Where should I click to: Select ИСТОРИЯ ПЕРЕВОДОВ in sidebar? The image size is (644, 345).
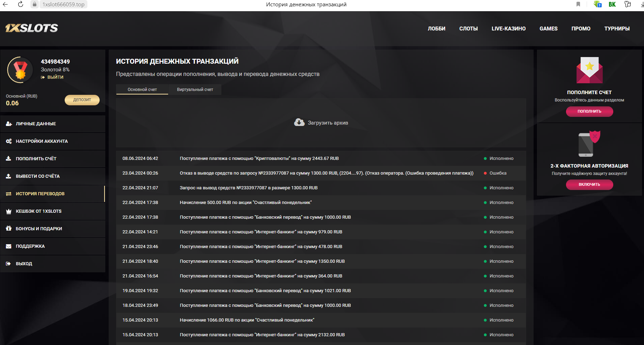[53, 194]
